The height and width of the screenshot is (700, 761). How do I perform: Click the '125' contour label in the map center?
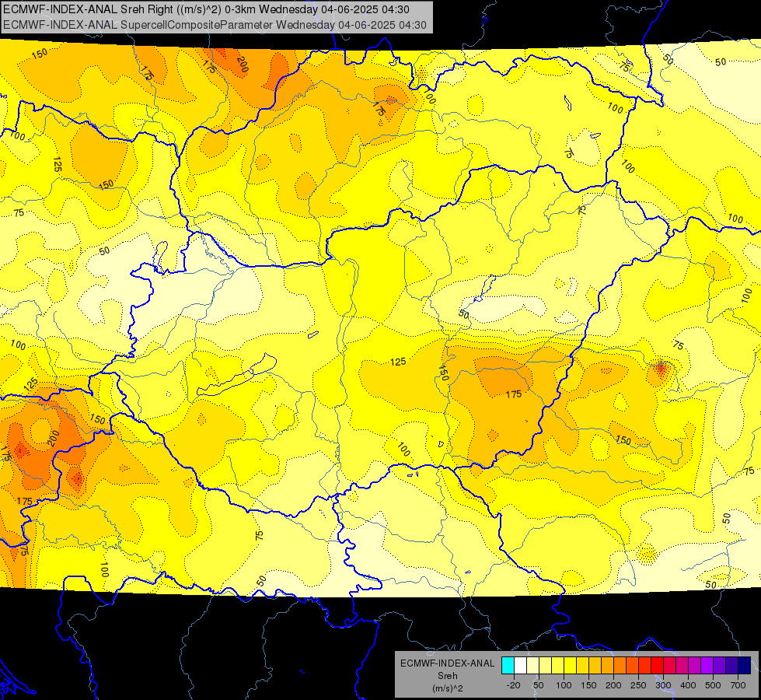pyautogui.click(x=398, y=362)
